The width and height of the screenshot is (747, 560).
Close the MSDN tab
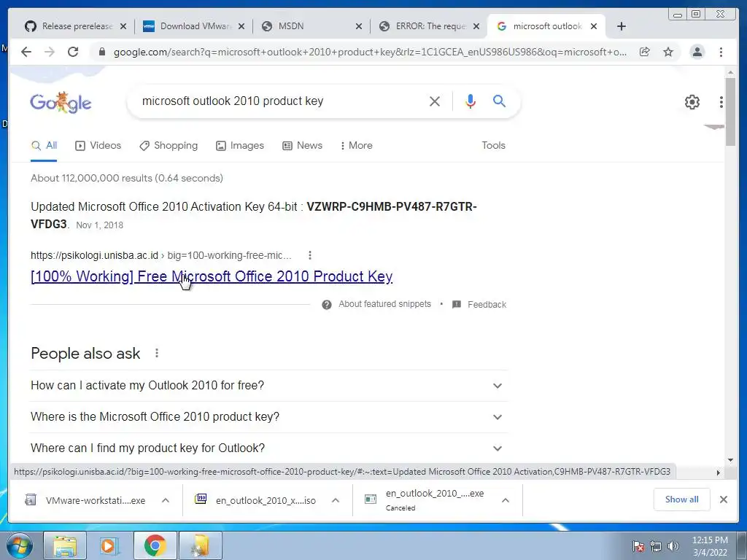pyautogui.click(x=359, y=27)
